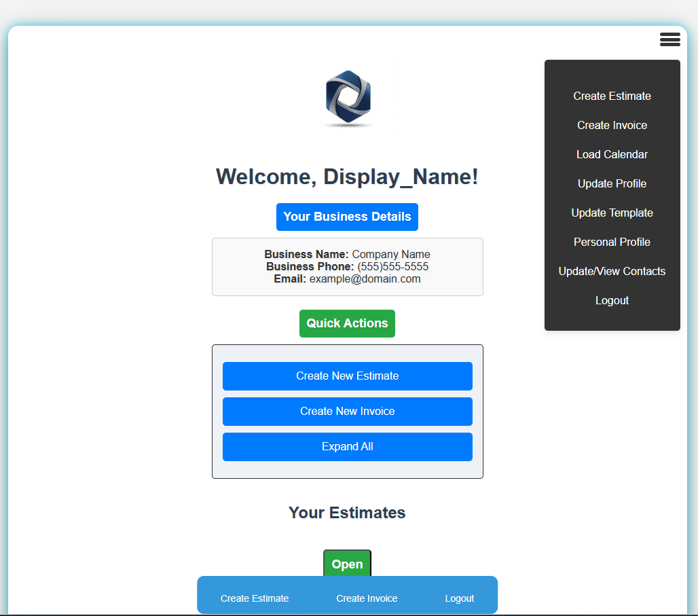Click Create Estimate in bottom bar

click(x=255, y=598)
